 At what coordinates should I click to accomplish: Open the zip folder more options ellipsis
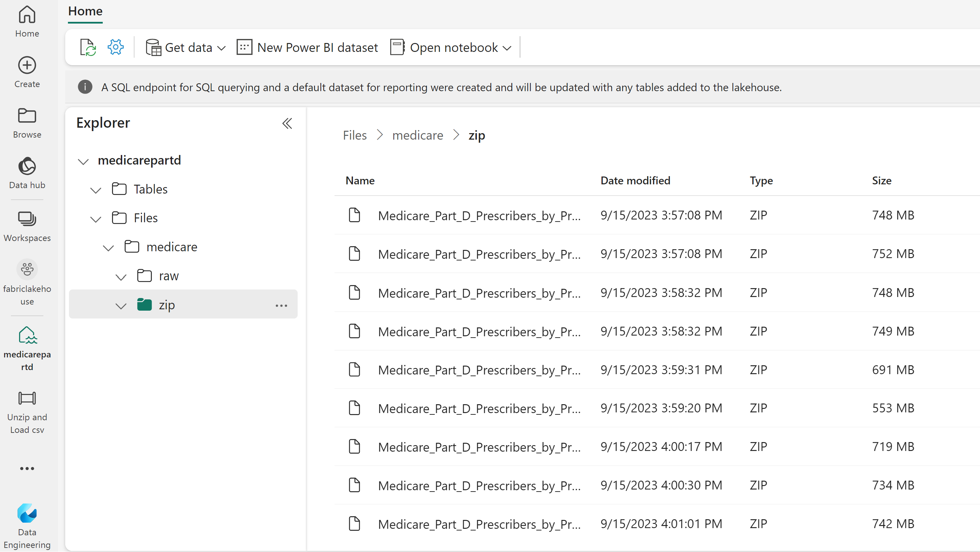[282, 306]
